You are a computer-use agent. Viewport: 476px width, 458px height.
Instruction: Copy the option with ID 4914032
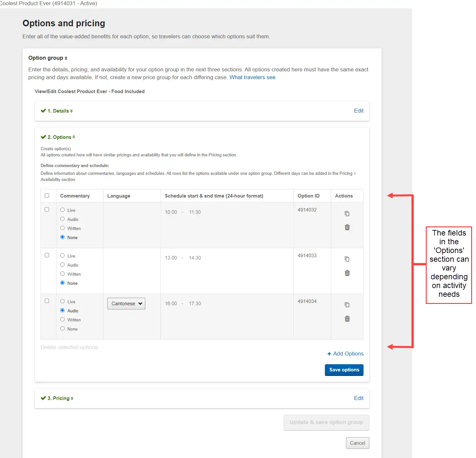pyautogui.click(x=347, y=213)
